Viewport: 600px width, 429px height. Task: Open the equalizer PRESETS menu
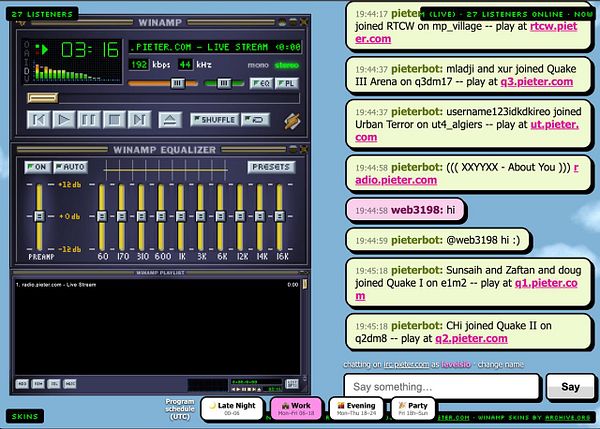271,167
